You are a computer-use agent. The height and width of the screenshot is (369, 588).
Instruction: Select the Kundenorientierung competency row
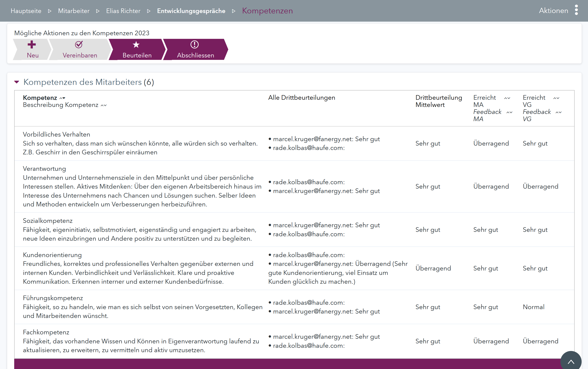pyautogui.click(x=52, y=255)
